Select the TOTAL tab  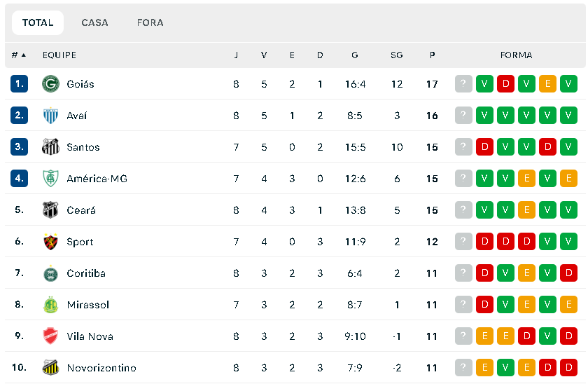click(38, 22)
